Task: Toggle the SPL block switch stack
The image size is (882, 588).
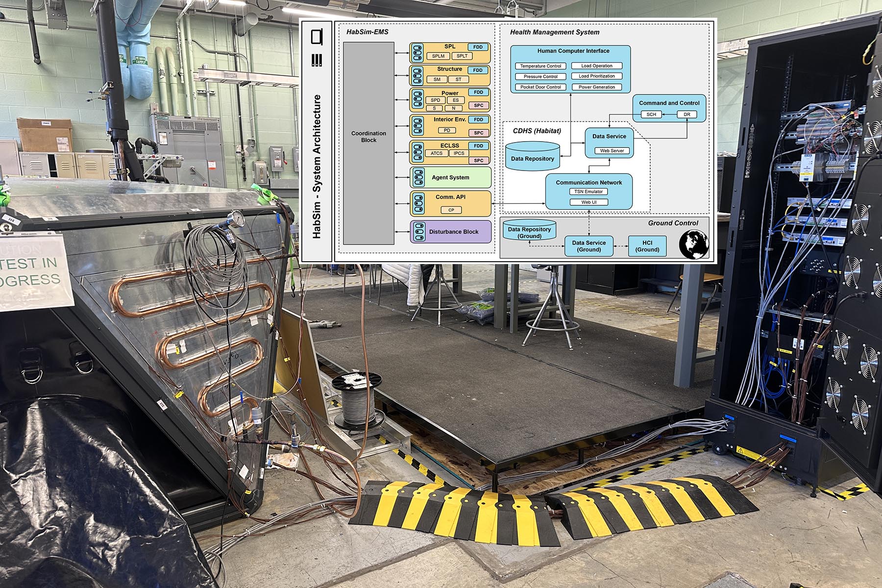Action: (x=417, y=52)
